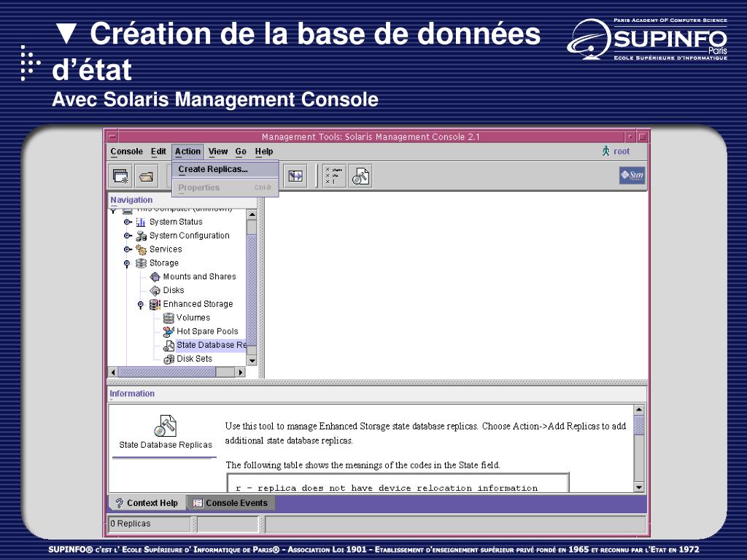
Task: Click the Context Help question icon
Action: (x=119, y=503)
